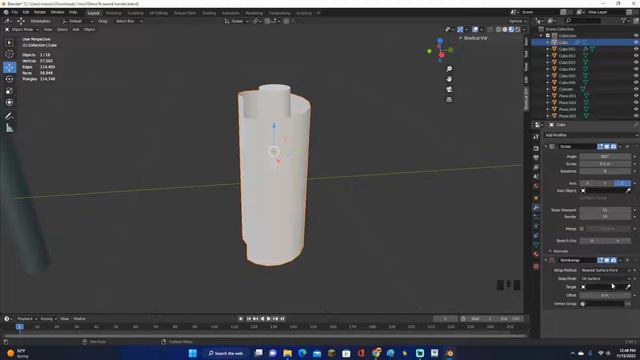
Task: Toggle visibility of Collection in outliner
Action: point(636,36)
